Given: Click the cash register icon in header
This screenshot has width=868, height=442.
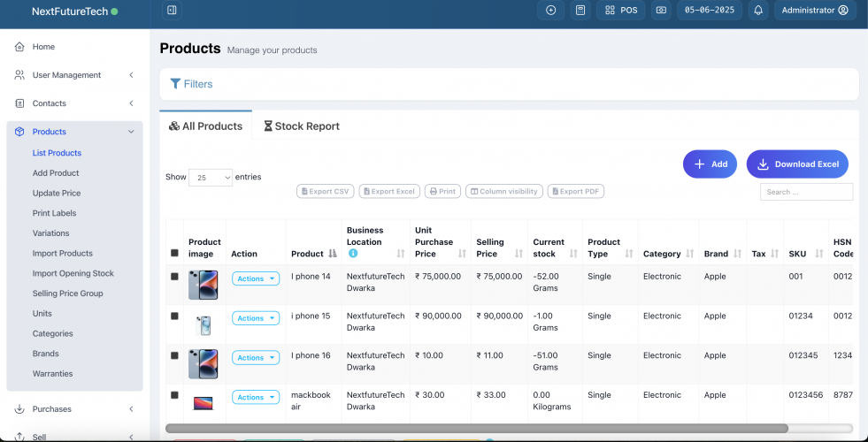Looking at the screenshot, I should coord(661,10).
